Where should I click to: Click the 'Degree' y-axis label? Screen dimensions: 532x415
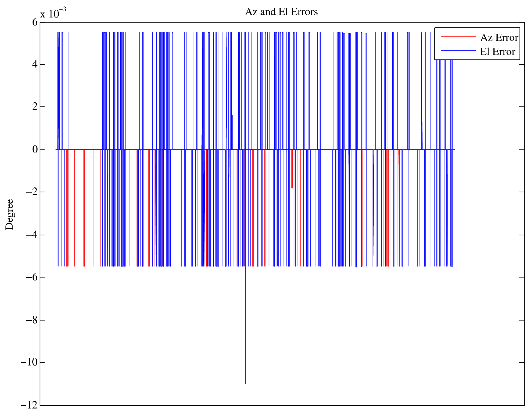pos(10,214)
